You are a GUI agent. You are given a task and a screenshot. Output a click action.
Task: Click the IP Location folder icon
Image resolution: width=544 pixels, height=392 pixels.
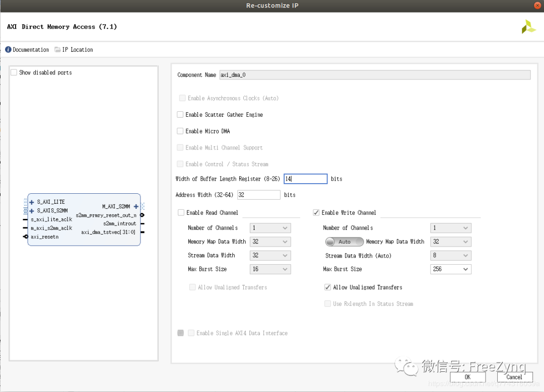coord(57,50)
